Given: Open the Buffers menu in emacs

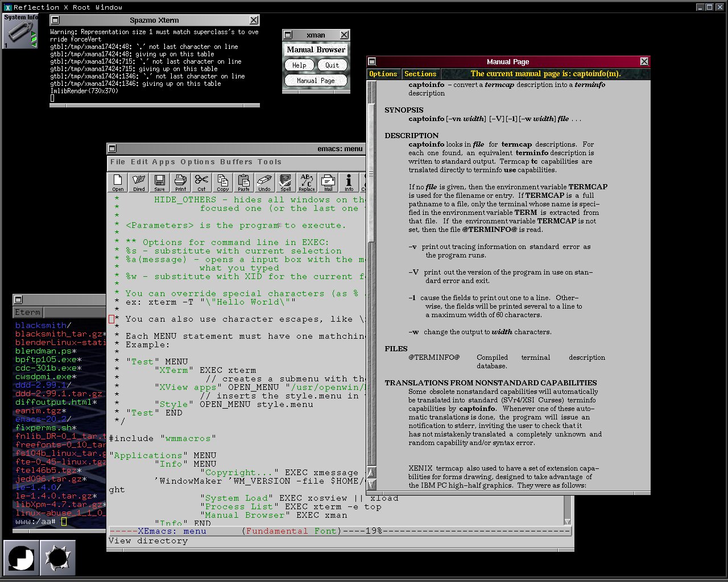Looking at the screenshot, I should click(x=236, y=162).
